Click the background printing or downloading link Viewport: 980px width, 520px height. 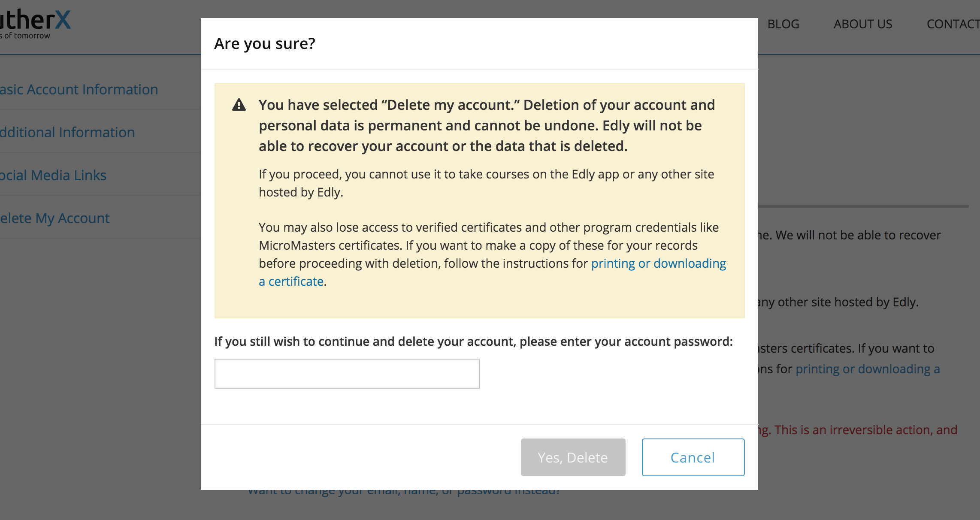click(868, 369)
